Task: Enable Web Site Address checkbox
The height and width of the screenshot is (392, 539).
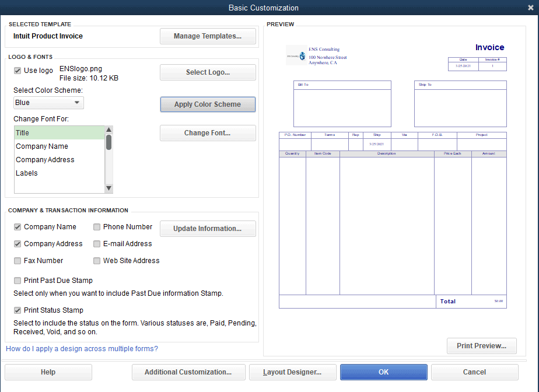Action: click(97, 261)
